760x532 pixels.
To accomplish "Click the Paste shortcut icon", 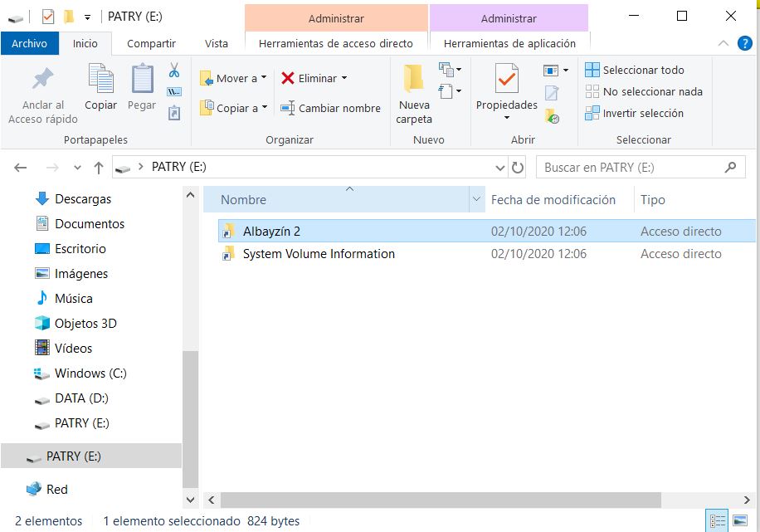I will click(174, 113).
